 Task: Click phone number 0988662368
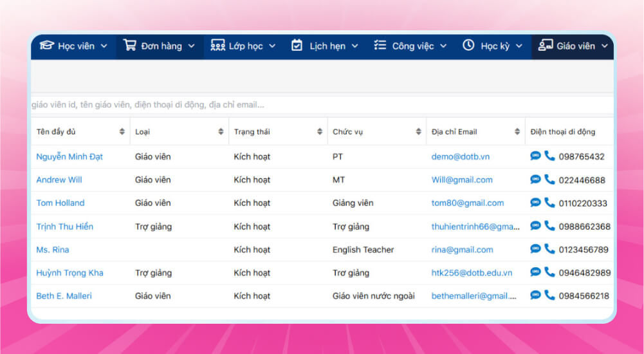(584, 227)
